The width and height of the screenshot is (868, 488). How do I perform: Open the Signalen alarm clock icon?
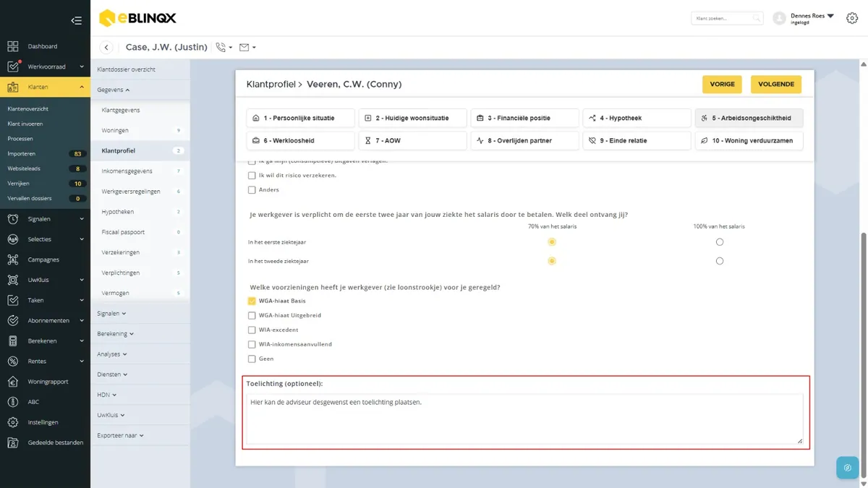[x=13, y=219]
